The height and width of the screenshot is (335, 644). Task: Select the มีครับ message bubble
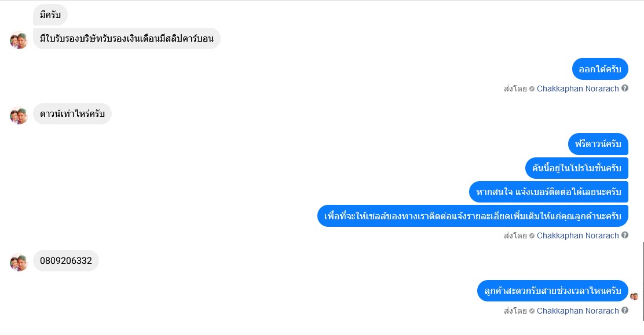pos(50,15)
